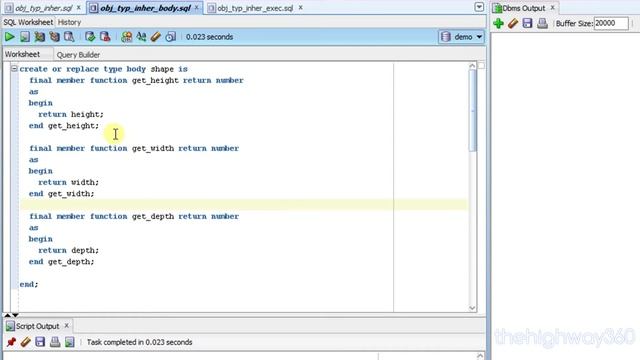640x360 pixels.
Task: Click 'end get_depth;' line
Action: (62, 262)
